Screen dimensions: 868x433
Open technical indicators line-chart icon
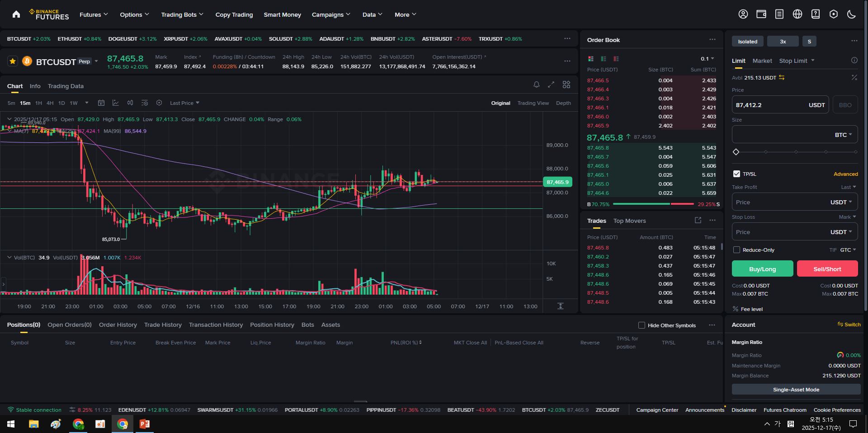116,103
